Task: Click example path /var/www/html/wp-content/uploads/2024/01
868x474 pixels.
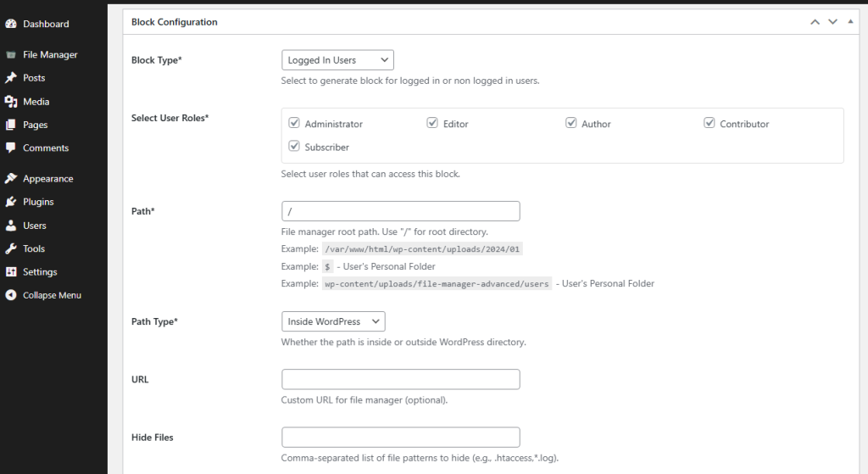Action: [x=422, y=249]
